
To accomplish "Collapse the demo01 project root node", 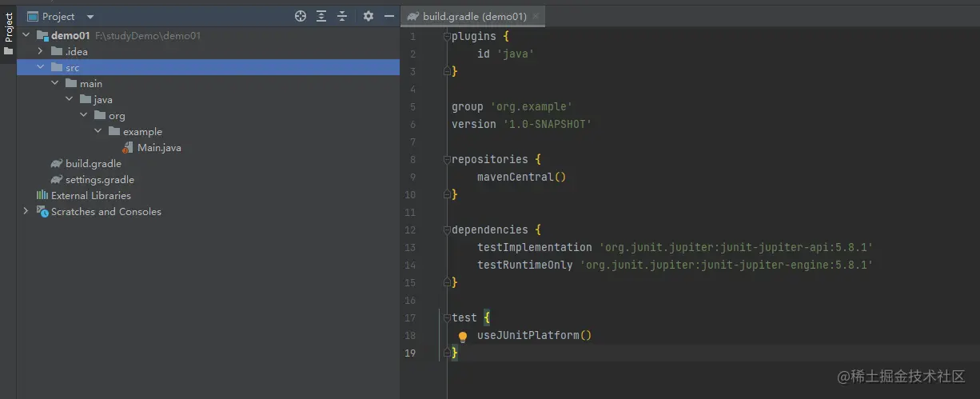I will 26,35.
